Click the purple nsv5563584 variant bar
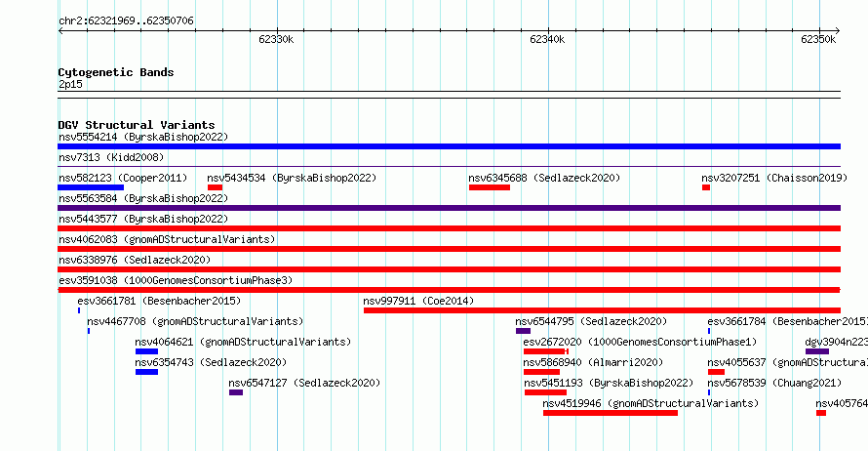 (449, 208)
